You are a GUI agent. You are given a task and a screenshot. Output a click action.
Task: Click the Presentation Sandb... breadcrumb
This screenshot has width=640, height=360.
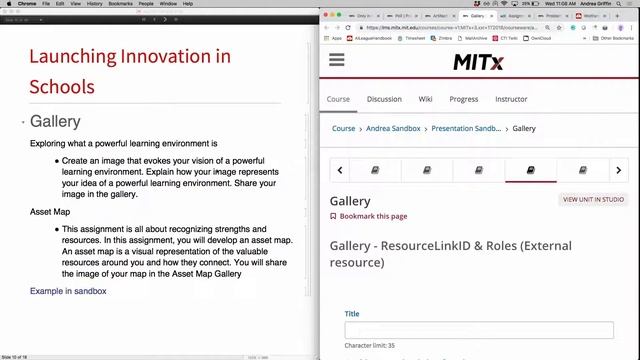point(466,129)
